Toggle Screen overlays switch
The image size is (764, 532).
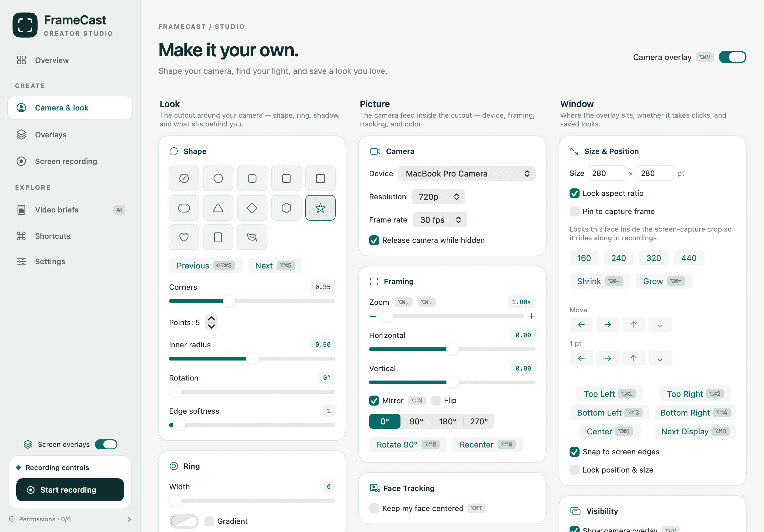[x=106, y=445]
